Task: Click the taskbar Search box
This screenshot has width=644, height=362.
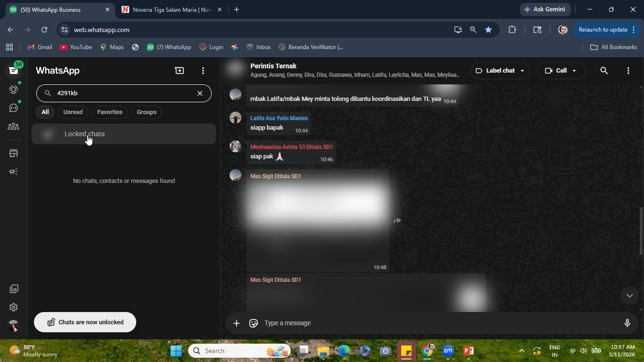Action: coord(239,351)
